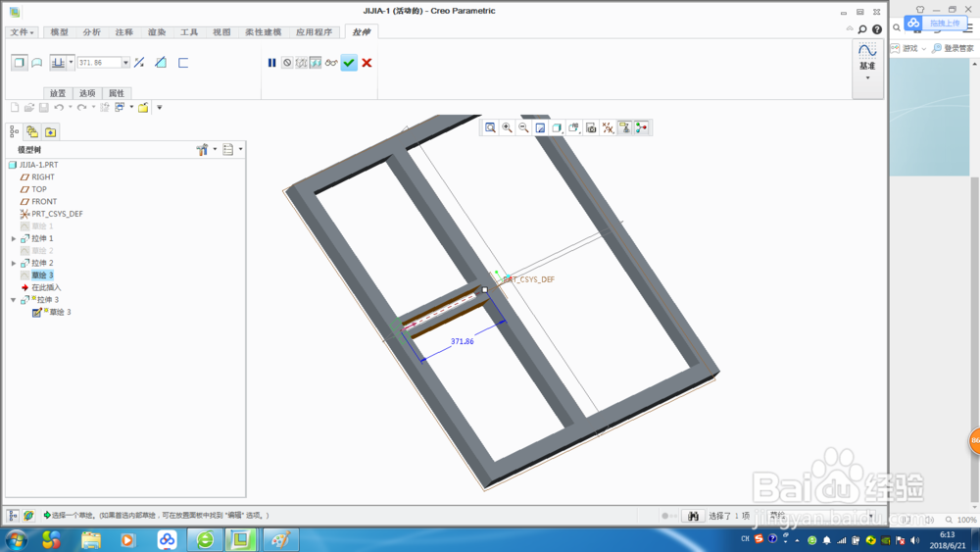980x552 pixels.
Task: Show the favorites tab
Action: click(51, 132)
